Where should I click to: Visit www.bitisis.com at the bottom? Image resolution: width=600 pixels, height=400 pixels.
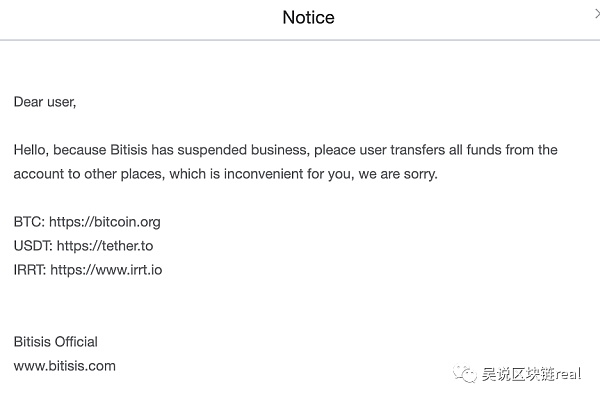pyautogui.click(x=65, y=366)
